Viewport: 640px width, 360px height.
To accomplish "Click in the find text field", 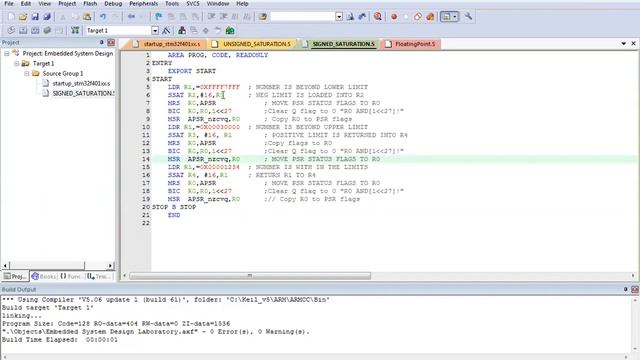I will [x=302, y=17].
